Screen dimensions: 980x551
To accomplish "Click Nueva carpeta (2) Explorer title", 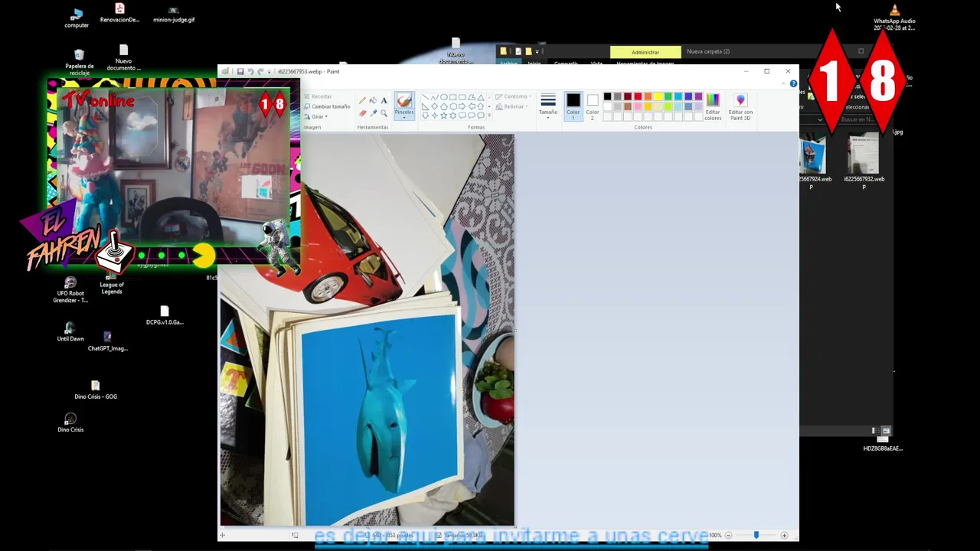I will (708, 51).
